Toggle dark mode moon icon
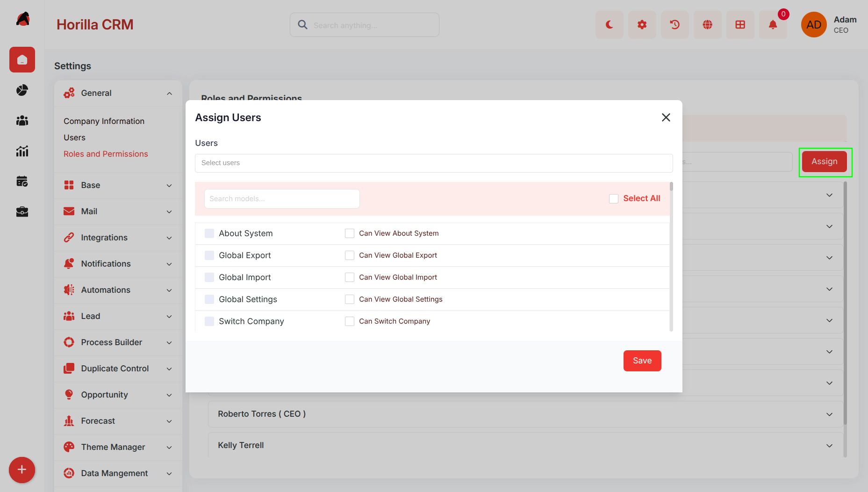The height and width of the screenshot is (492, 868). click(609, 25)
